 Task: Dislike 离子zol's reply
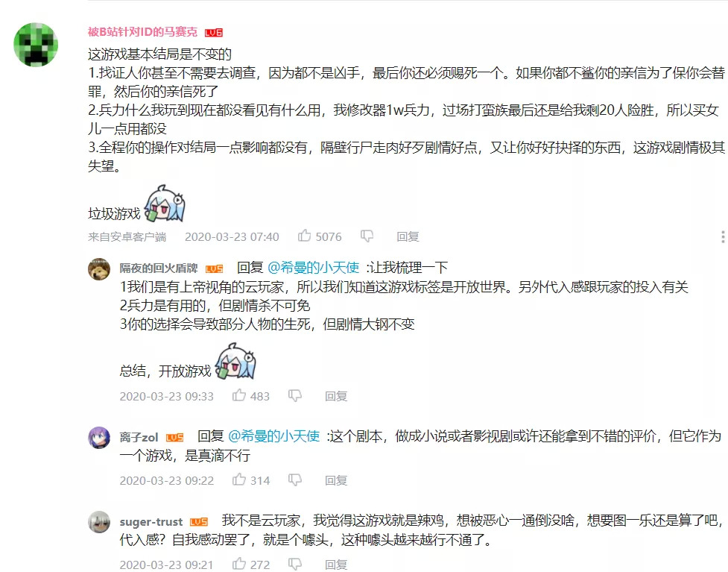tap(295, 480)
